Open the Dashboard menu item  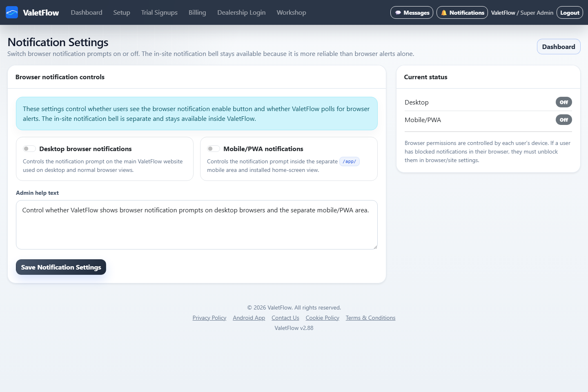[x=87, y=13]
